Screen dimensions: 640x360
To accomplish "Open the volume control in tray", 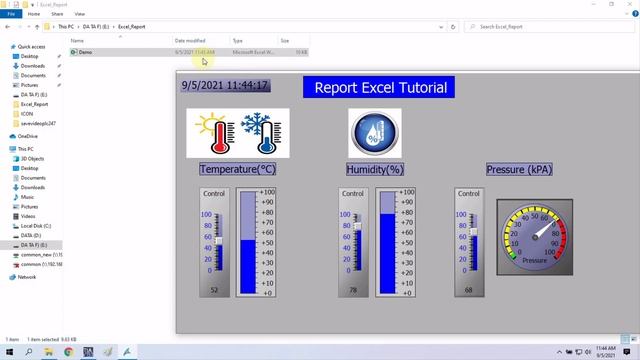I will (x=588, y=352).
